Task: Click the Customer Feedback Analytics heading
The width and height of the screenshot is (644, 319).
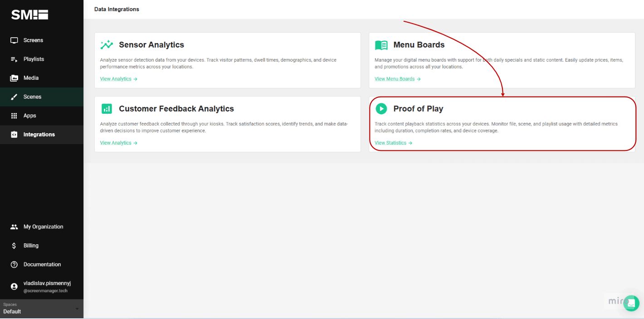Action: click(176, 109)
